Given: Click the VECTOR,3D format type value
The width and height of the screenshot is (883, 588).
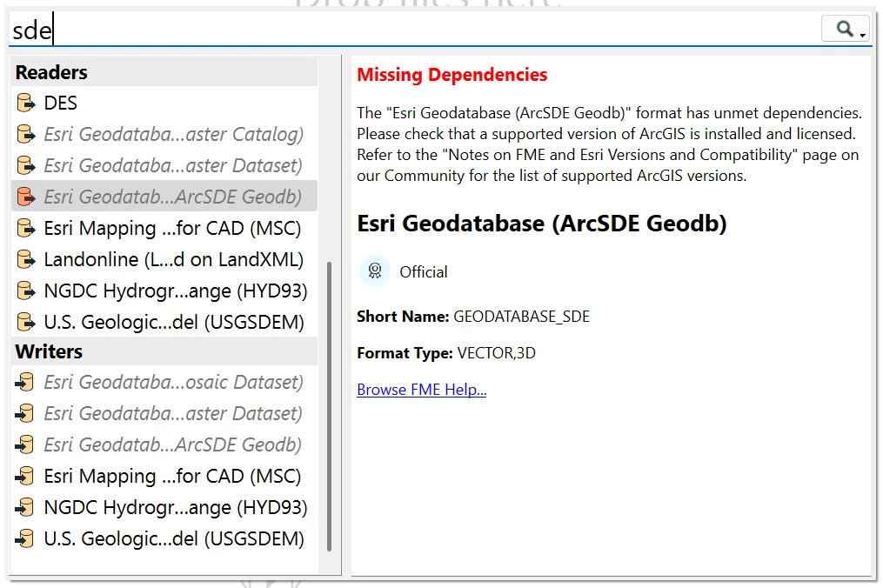Looking at the screenshot, I should tap(496, 353).
